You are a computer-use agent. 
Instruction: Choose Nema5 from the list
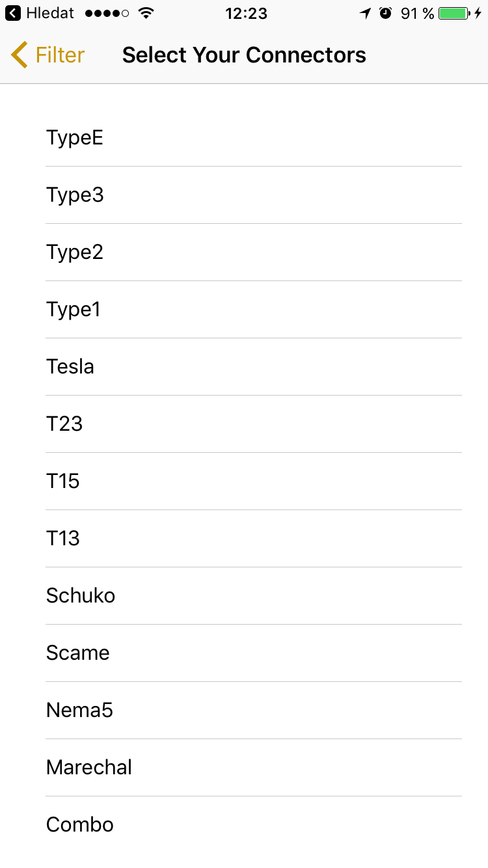coord(254,711)
